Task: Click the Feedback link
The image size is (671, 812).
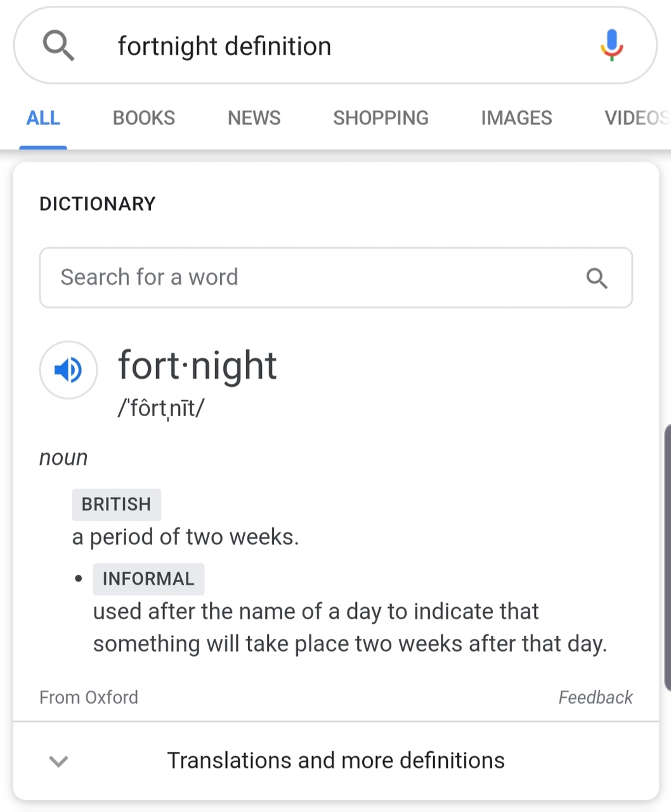Action: [x=595, y=697]
